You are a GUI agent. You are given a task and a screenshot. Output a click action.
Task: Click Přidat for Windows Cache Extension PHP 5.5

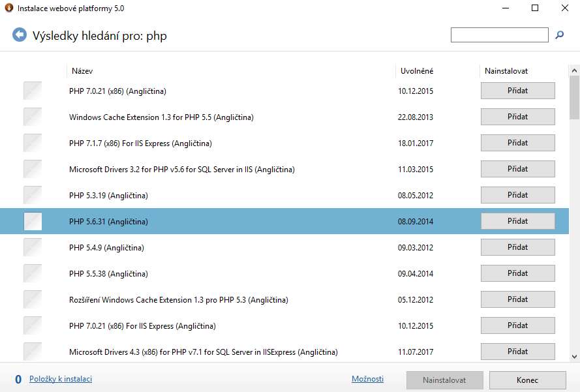[x=518, y=117]
